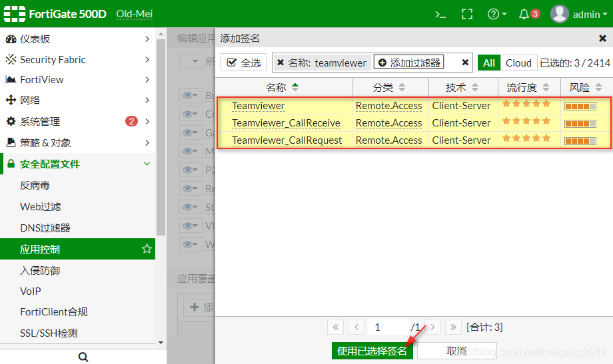Go to last page of results

453,327
